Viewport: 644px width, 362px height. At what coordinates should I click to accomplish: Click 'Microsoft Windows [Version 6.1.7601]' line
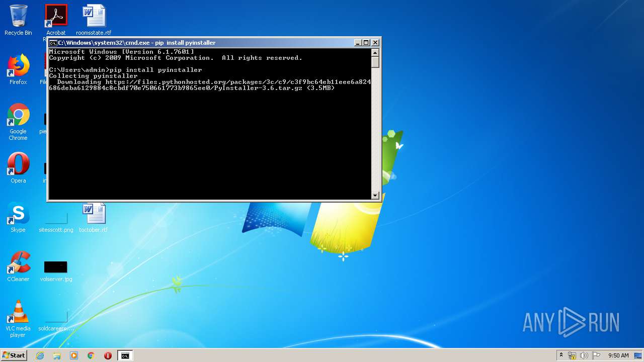(121, 52)
